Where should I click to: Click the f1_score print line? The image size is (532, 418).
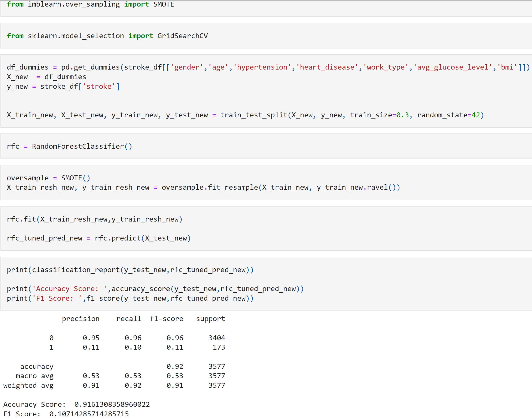click(130, 298)
